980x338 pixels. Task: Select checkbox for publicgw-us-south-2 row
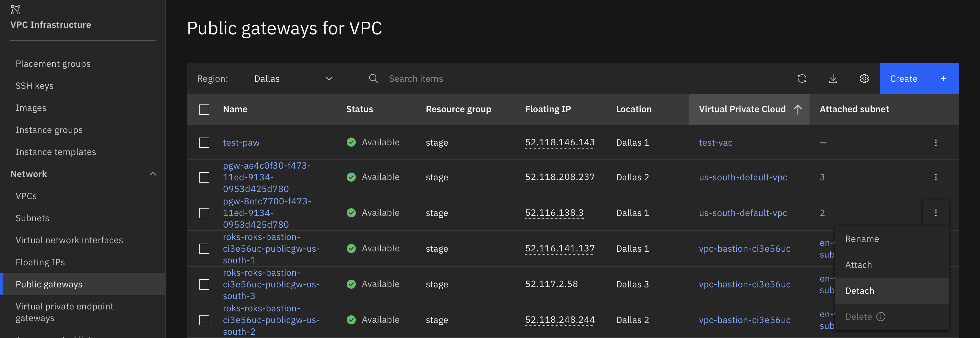click(x=204, y=320)
